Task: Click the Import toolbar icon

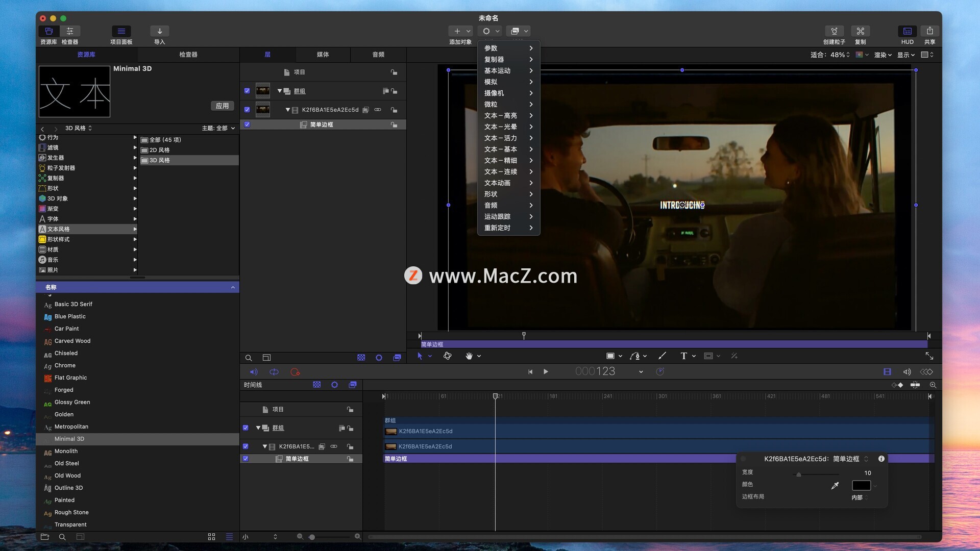Action: (159, 32)
